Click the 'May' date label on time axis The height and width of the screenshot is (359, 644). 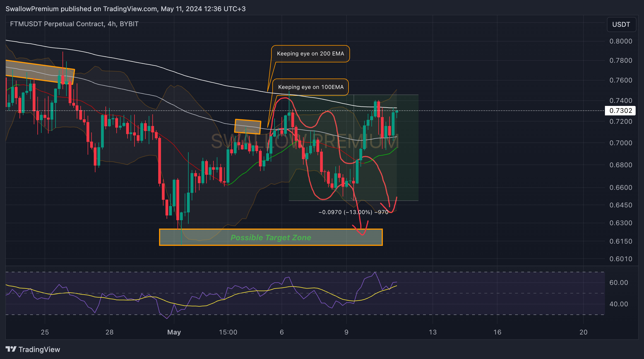(174, 332)
